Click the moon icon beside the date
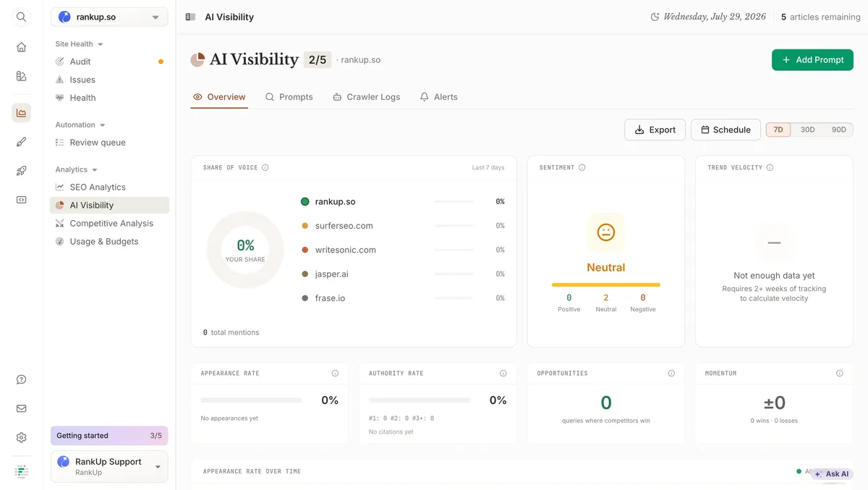 point(655,17)
